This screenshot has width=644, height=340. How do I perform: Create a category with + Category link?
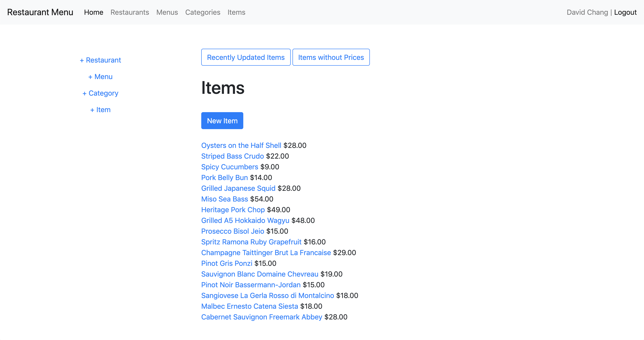coord(100,93)
